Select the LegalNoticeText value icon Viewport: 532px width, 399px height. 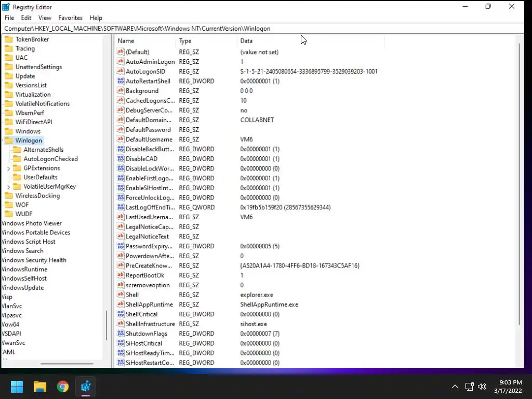121,236
